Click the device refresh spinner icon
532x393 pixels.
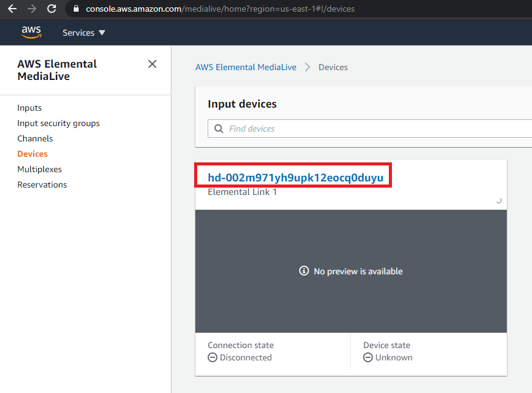(499, 200)
